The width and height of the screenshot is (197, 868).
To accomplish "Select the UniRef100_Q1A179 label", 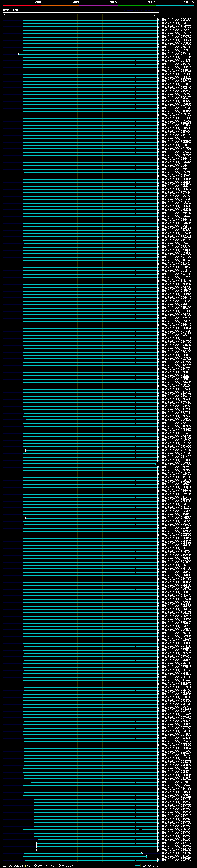I will tap(177, 481).
